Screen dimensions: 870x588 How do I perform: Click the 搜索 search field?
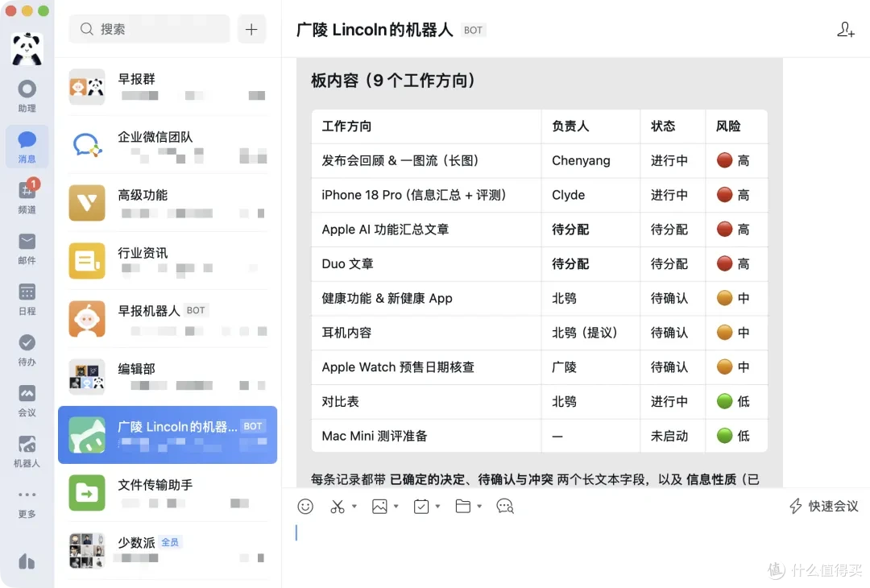(149, 29)
